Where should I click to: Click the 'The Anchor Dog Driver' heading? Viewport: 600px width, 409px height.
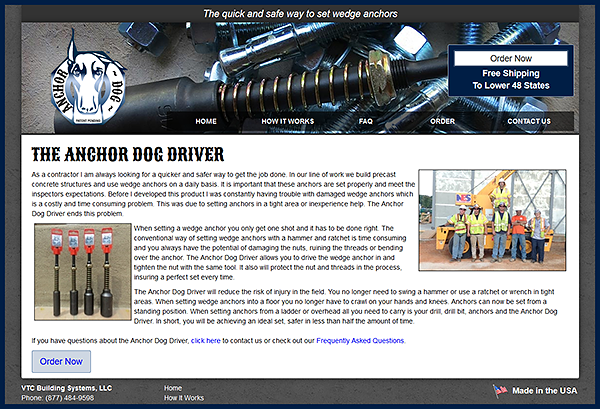click(128, 154)
